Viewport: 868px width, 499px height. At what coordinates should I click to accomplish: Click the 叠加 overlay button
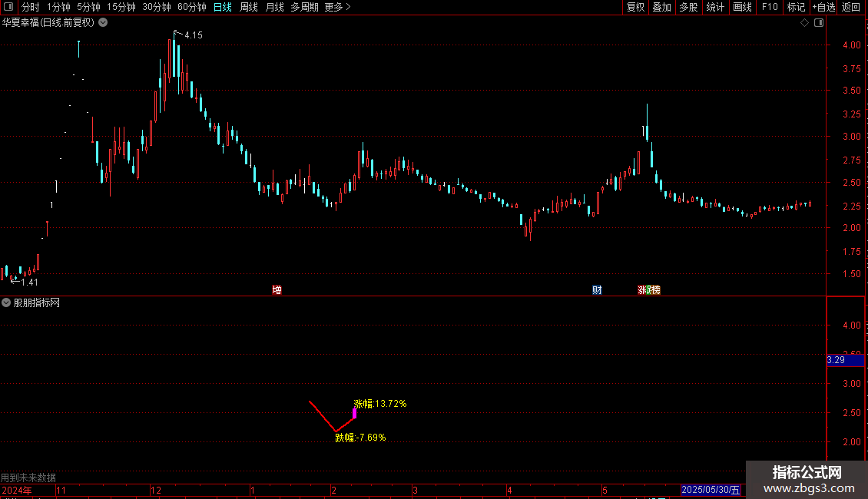[661, 7]
